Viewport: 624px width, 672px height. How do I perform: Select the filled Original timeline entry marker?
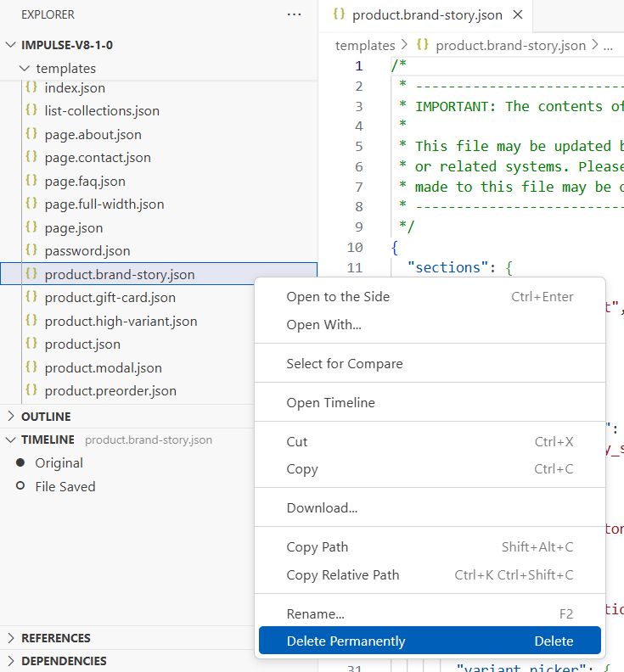[20, 462]
